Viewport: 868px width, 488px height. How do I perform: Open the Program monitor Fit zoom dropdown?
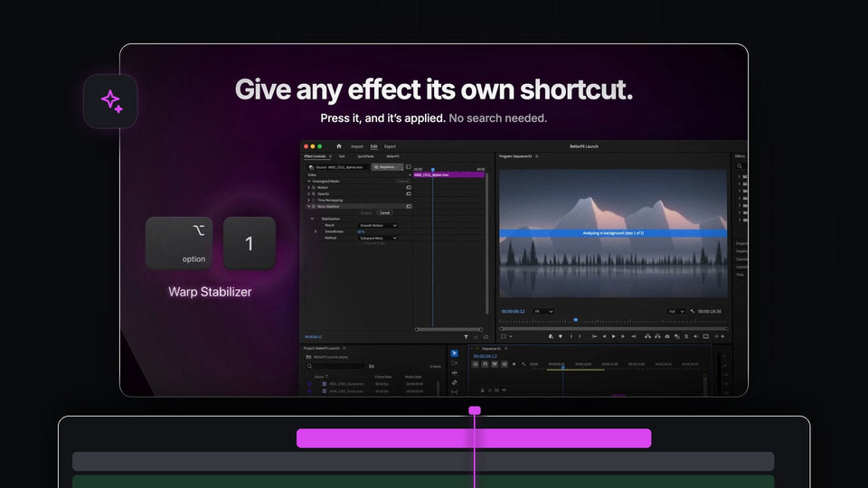click(543, 312)
